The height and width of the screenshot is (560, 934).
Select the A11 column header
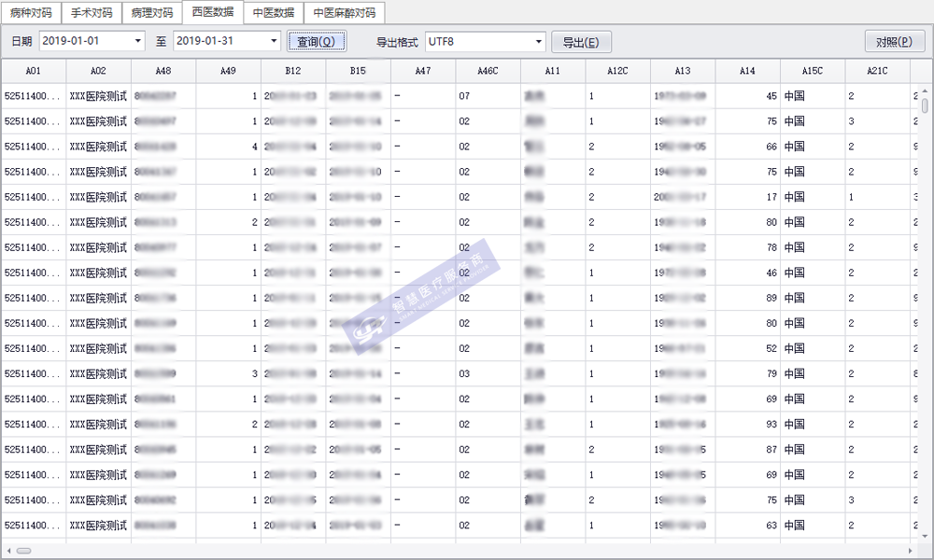pos(553,71)
